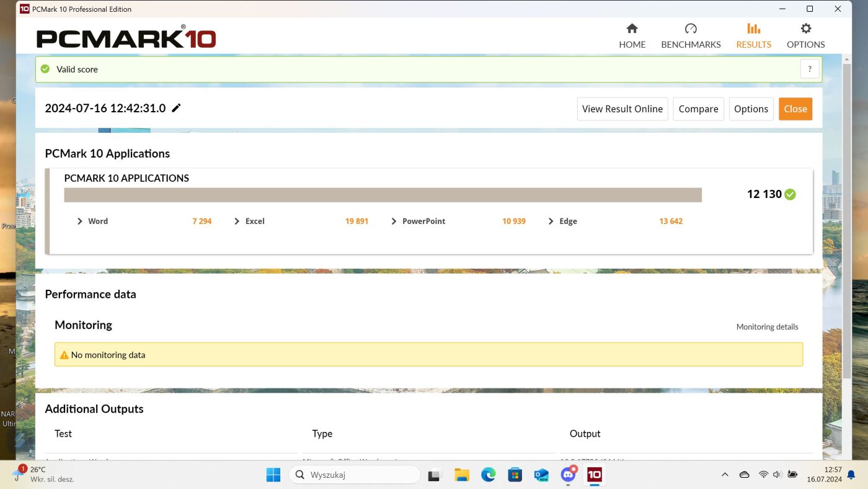Click the green Valid score checkmark
868x489 pixels.
click(45, 69)
